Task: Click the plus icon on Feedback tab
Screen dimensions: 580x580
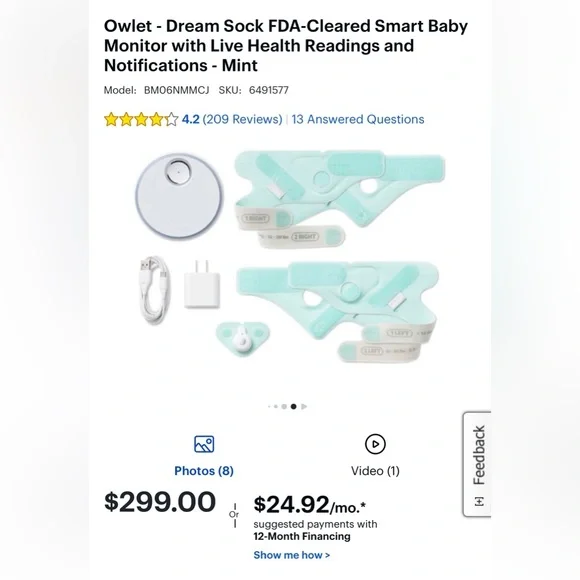Action: tap(479, 502)
